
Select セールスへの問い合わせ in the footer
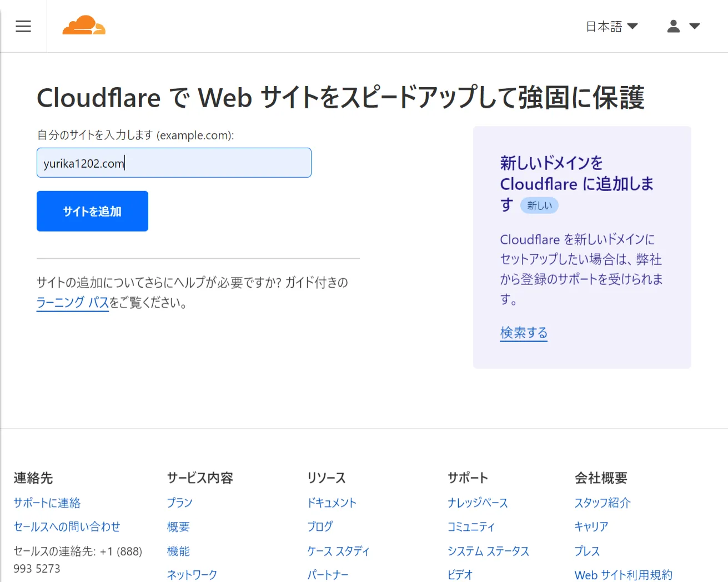[x=67, y=526]
